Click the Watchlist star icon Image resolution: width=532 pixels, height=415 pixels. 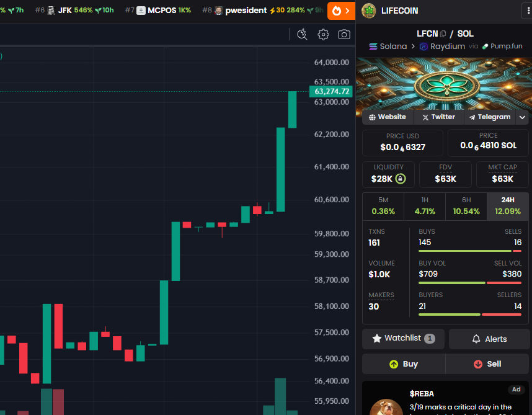point(376,338)
